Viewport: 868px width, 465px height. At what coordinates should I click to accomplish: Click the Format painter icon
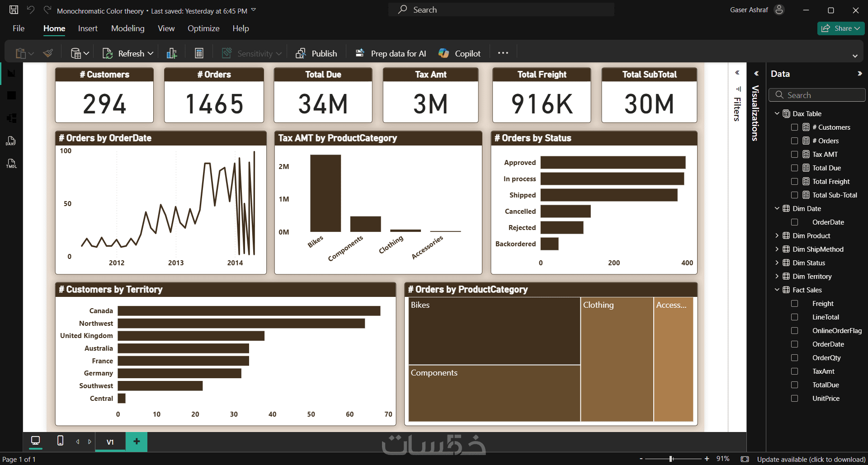click(x=48, y=53)
